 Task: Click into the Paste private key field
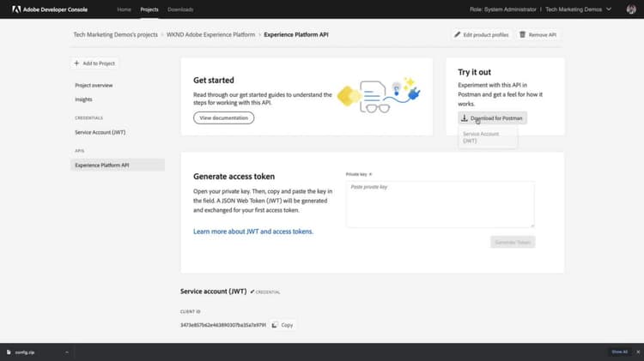pos(440,204)
